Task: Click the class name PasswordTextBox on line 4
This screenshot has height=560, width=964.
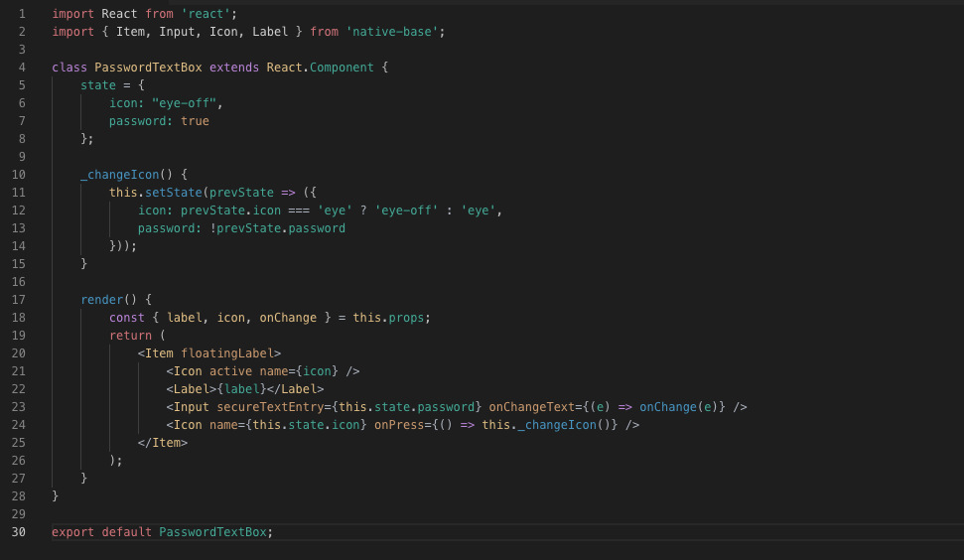Action: (148, 67)
